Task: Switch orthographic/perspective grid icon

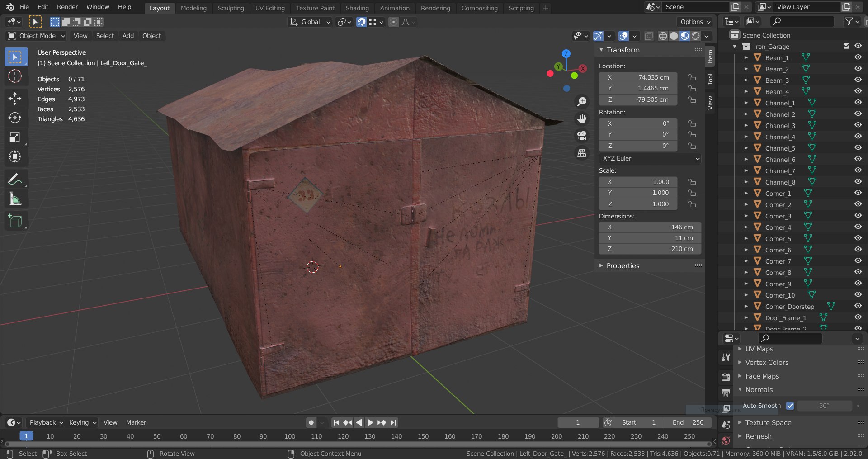Action: [582, 153]
